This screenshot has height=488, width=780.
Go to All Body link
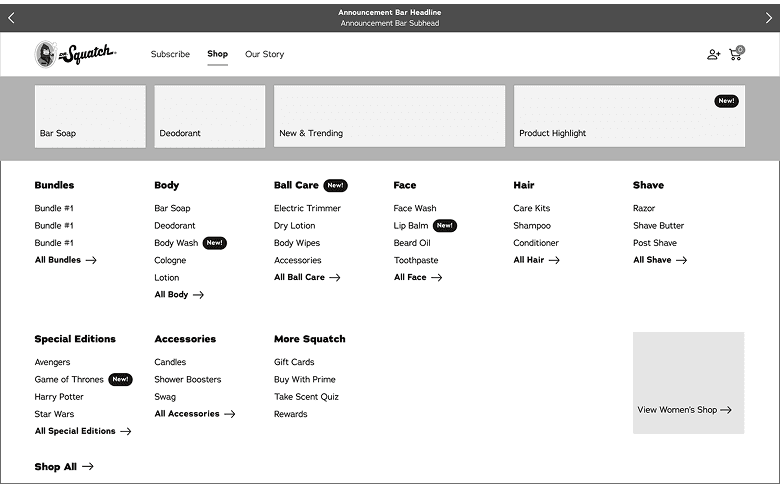click(x=179, y=294)
